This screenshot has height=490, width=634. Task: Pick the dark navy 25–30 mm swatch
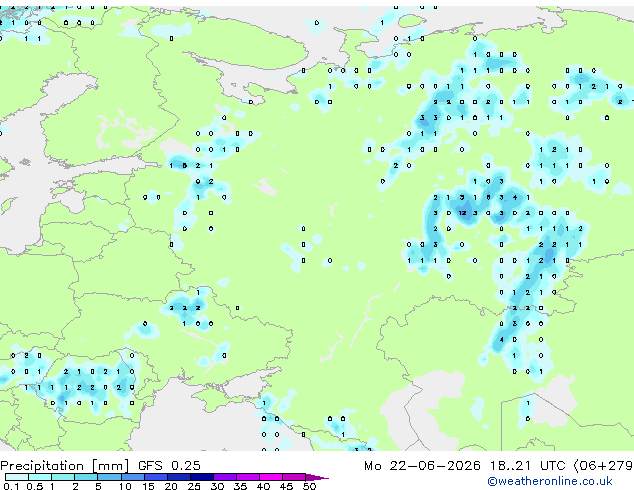[201, 477]
